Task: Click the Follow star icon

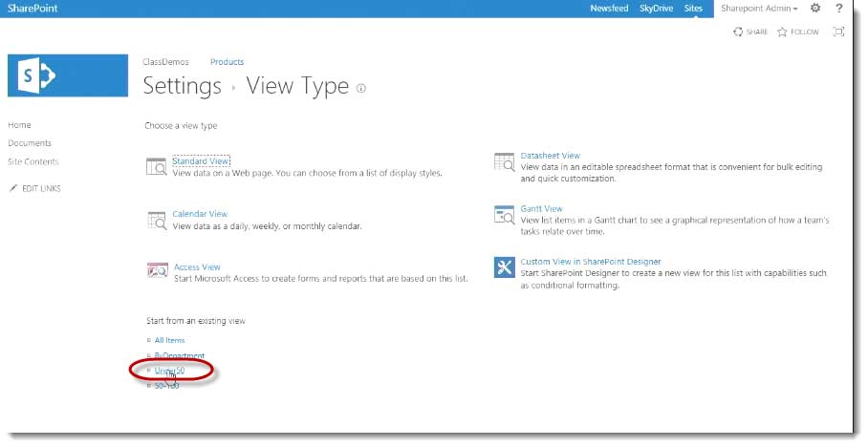Action: pos(782,32)
